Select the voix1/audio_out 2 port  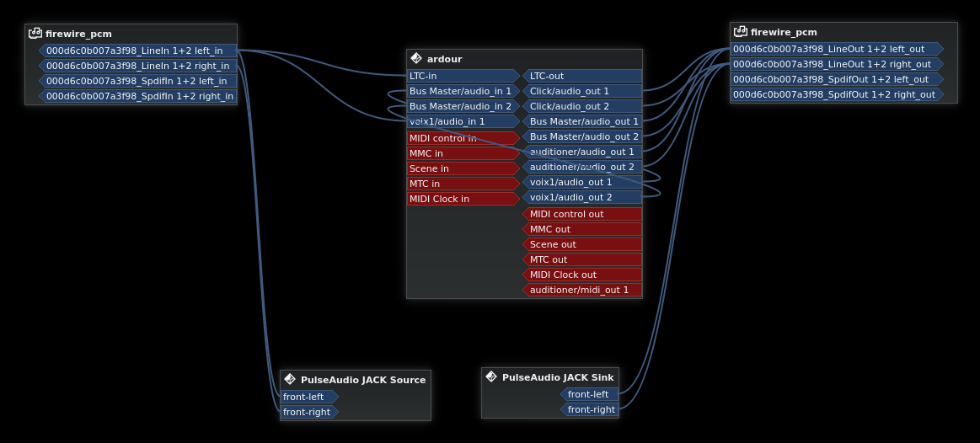[x=582, y=197]
